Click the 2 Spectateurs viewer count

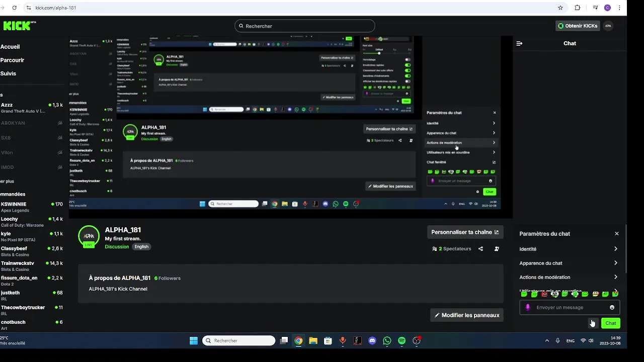452,249
